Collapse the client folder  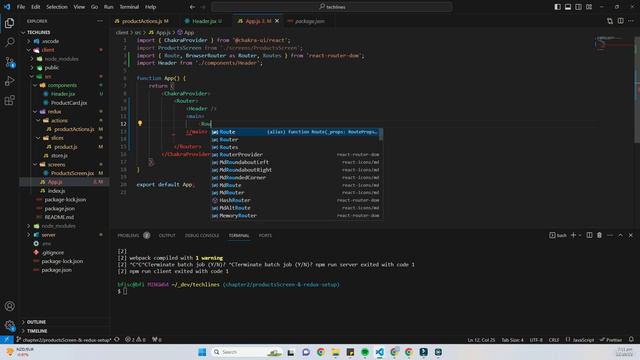click(x=29, y=50)
